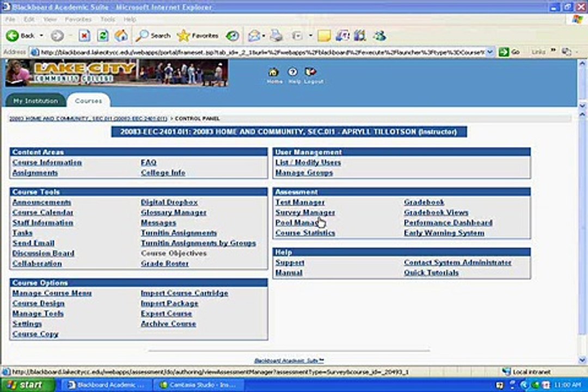
Task: Select the Courses tab
Action: pyautogui.click(x=89, y=101)
